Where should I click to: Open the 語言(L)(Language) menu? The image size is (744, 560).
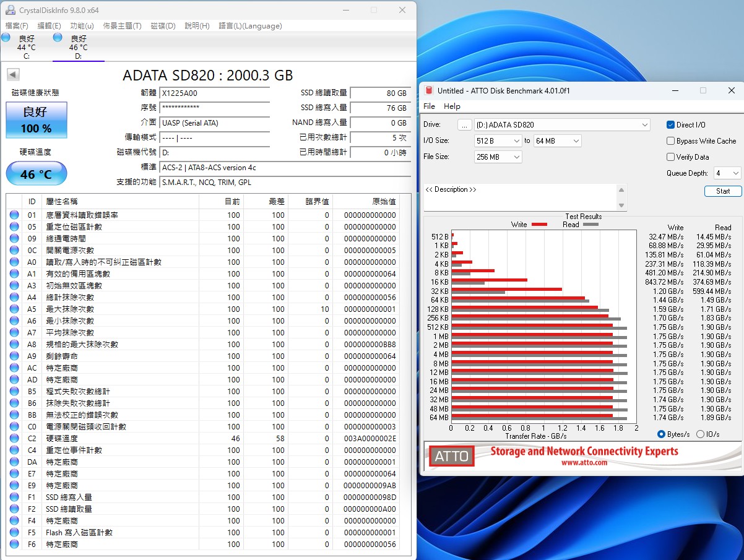click(x=250, y=25)
